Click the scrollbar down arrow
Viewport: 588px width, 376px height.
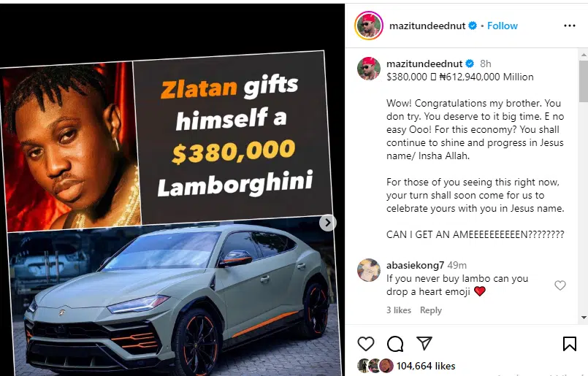tap(584, 318)
